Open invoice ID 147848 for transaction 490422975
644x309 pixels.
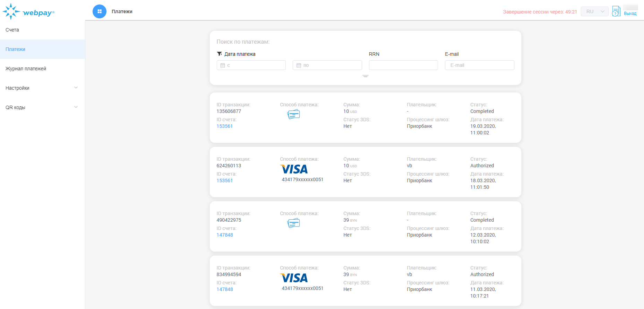(225, 235)
